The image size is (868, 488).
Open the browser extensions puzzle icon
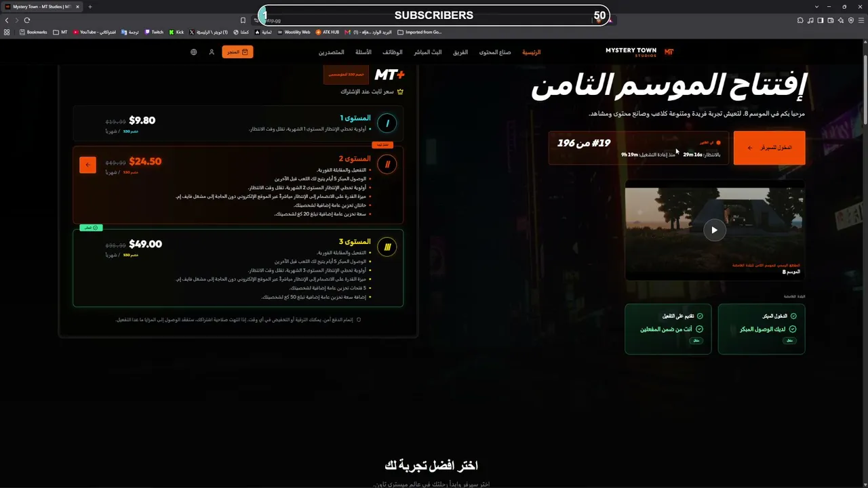[x=800, y=20]
